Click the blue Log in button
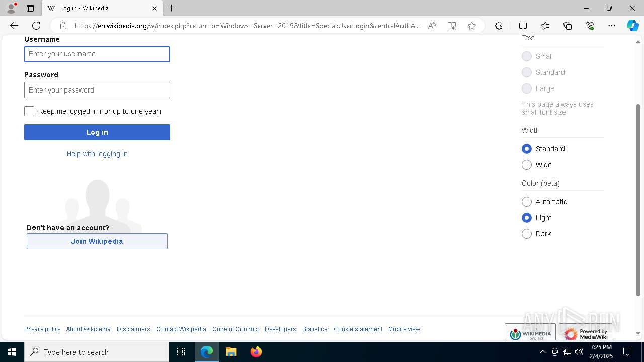The width and height of the screenshot is (644, 362). (97, 132)
